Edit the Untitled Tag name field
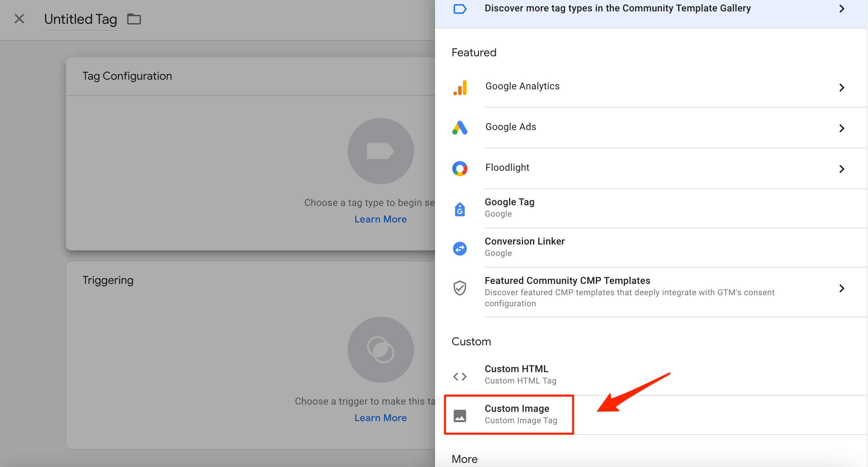The width and height of the screenshot is (868, 467). 81,19
